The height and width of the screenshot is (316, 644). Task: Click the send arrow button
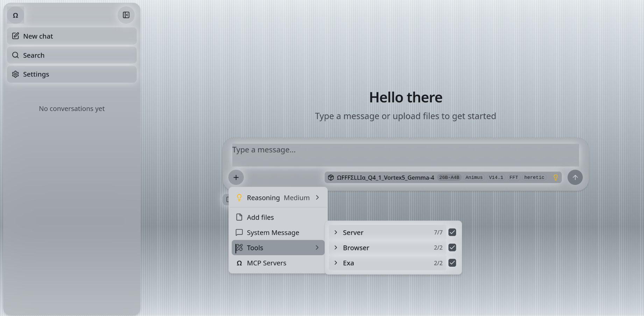point(575,177)
